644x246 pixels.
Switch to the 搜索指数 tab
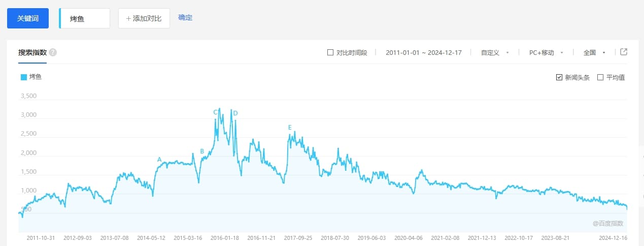pyautogui.click(x=32, y=52)
